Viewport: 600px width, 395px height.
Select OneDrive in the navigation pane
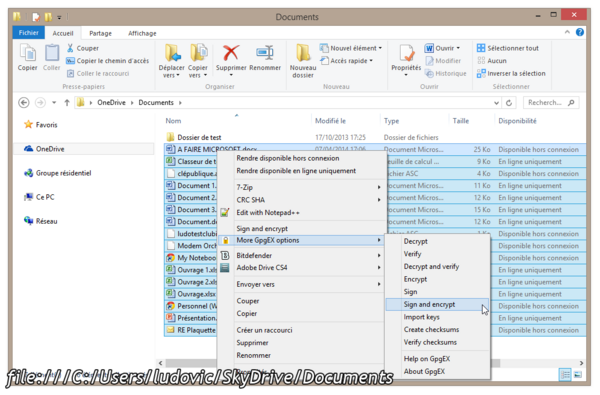click(x=83, y=149)
